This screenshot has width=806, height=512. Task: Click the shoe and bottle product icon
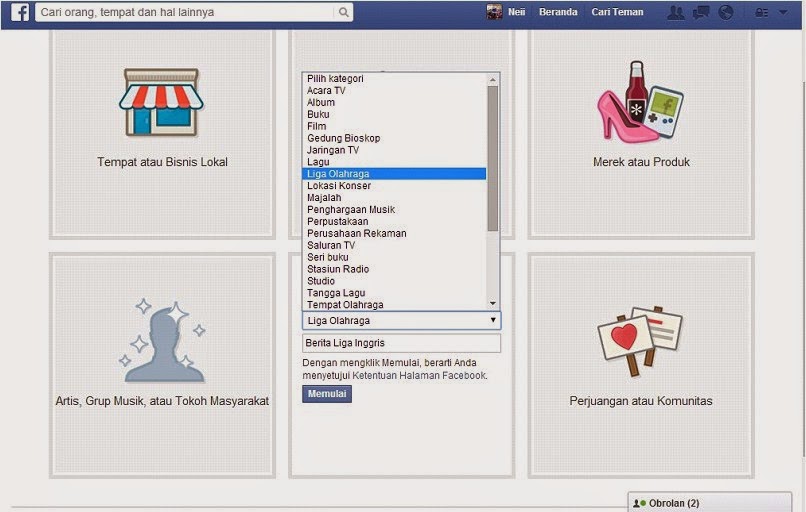(x=640, y=102)
